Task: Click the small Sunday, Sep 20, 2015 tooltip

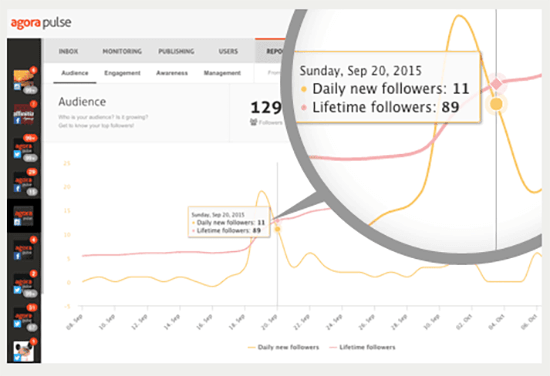Action: click(x=229, y=222)
